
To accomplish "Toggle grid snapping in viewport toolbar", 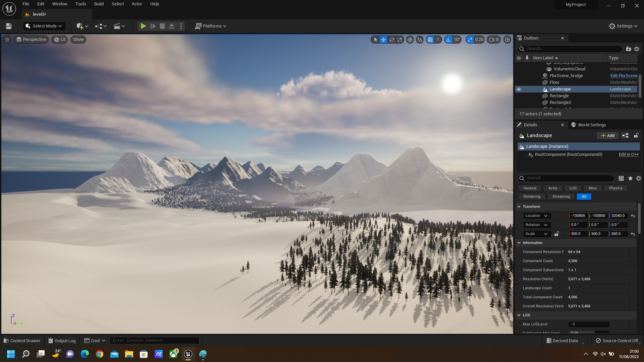I will coord(430,40).
